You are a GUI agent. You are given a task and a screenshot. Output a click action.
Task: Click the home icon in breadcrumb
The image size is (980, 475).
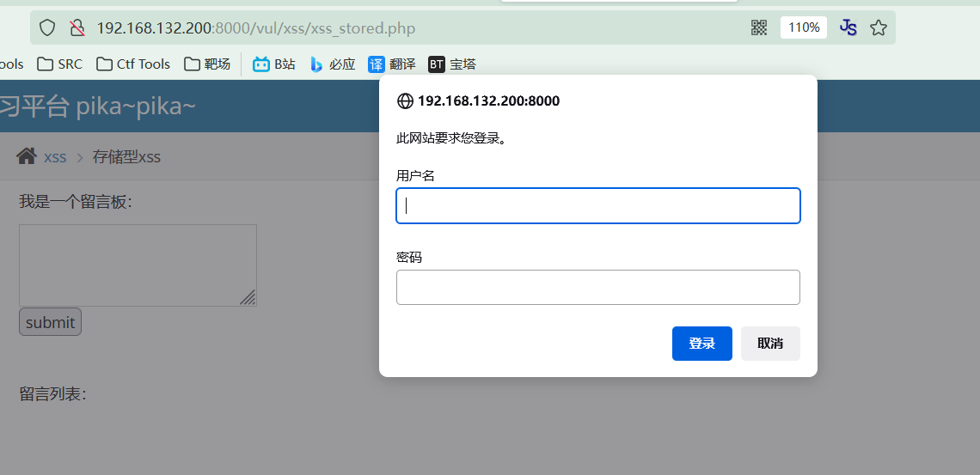pos(27,156)
